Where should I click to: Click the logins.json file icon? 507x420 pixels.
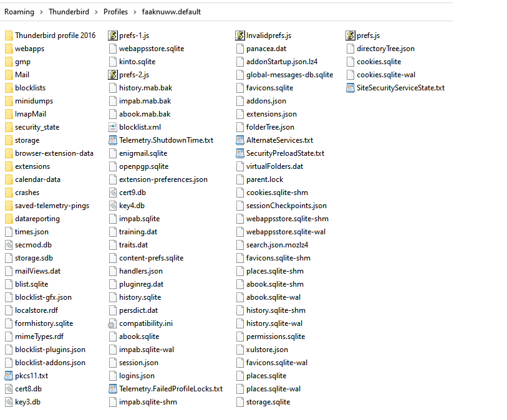(x=112, y=376)
